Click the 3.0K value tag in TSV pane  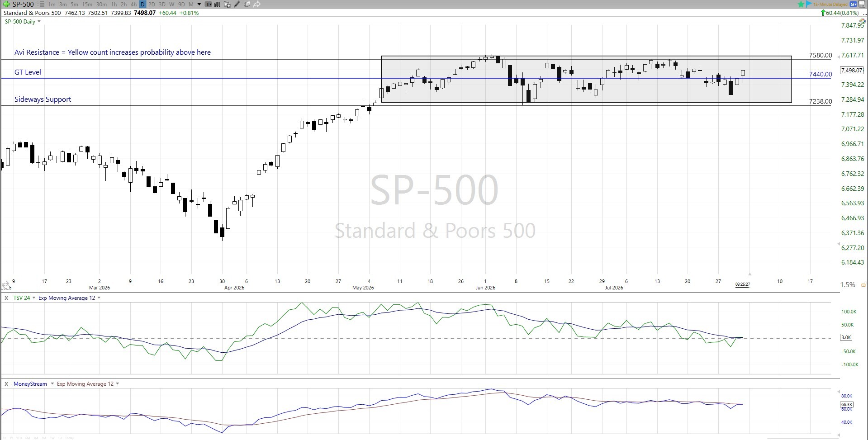click(846, 337)
